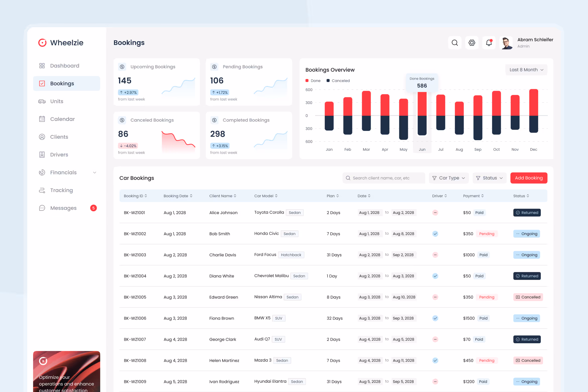This screenshot has width=588, height=392.
Task: Open settings via the gear icon
Action: [472, 43]
